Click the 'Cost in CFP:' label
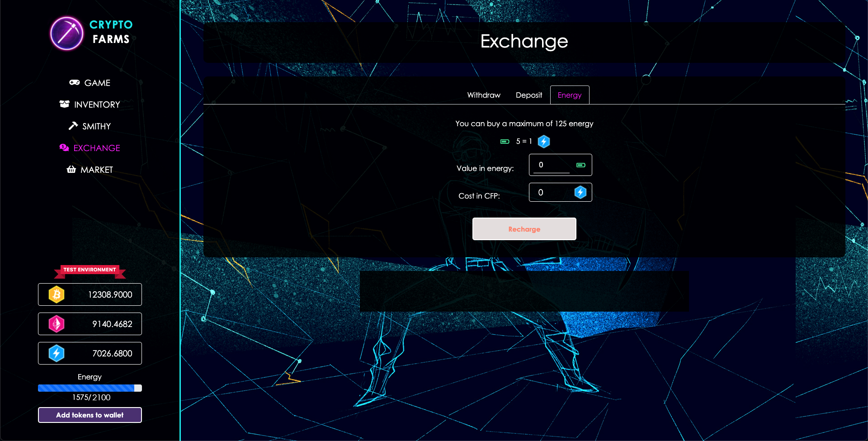Image resolution: width=868 pixels, height=441 pixels. click(479, 196)
